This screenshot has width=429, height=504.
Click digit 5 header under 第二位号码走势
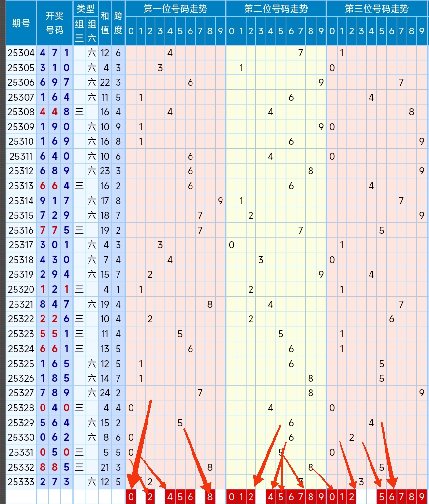coord(281,31)
